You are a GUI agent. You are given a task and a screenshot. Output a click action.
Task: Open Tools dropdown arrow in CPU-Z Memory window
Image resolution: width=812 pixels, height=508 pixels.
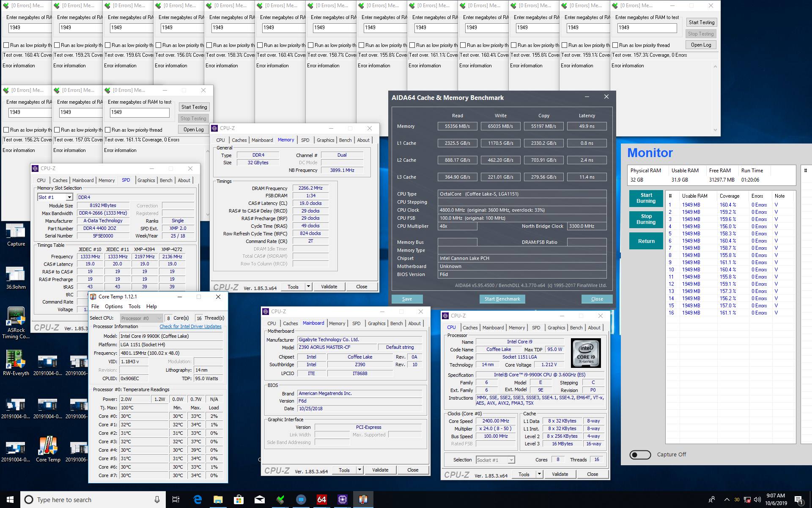[x=308, y=287]
